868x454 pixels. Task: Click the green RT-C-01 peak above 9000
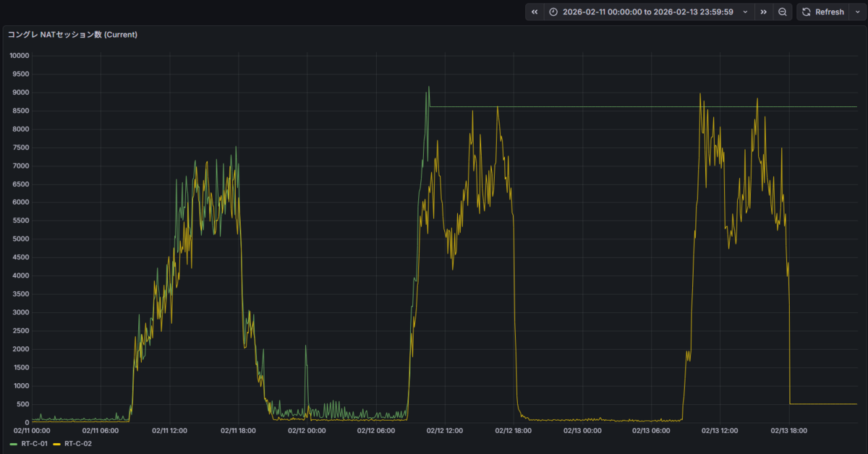click(x=428, y=87)
